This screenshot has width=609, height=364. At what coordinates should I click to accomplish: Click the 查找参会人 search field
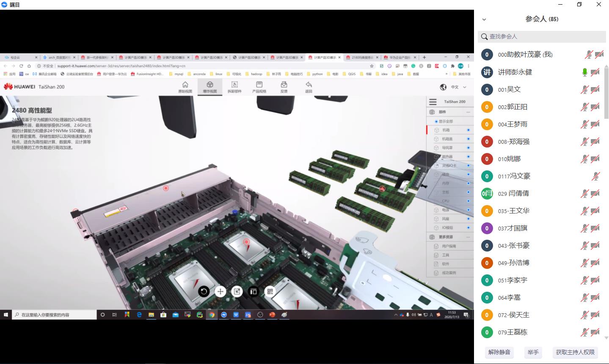542,37
